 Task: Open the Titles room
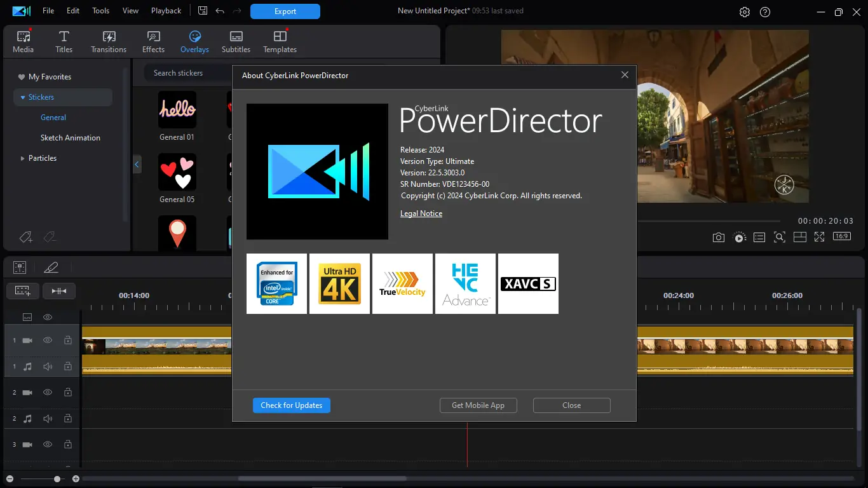point(64,42)
